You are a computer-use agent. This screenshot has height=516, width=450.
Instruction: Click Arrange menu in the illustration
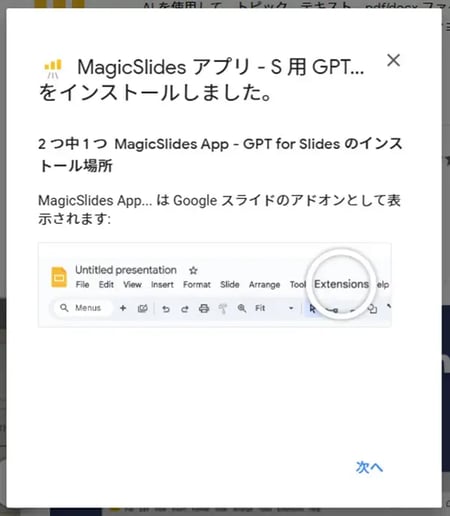264,284
